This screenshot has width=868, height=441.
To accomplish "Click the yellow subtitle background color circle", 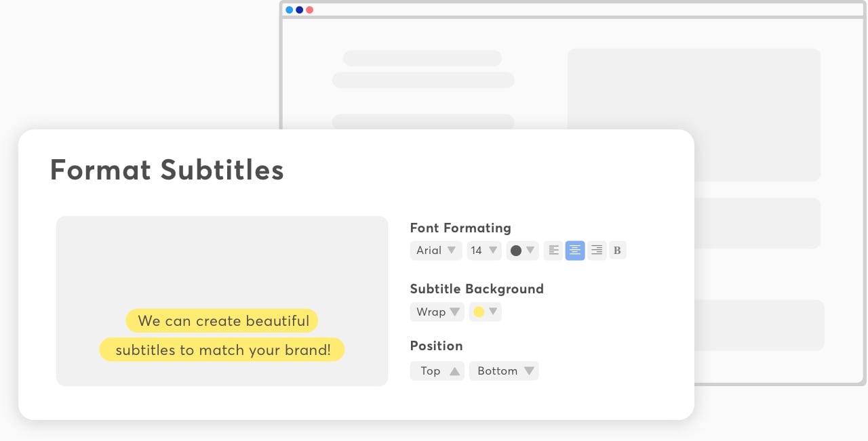I will pyautogui.click(x=479, y=312).
